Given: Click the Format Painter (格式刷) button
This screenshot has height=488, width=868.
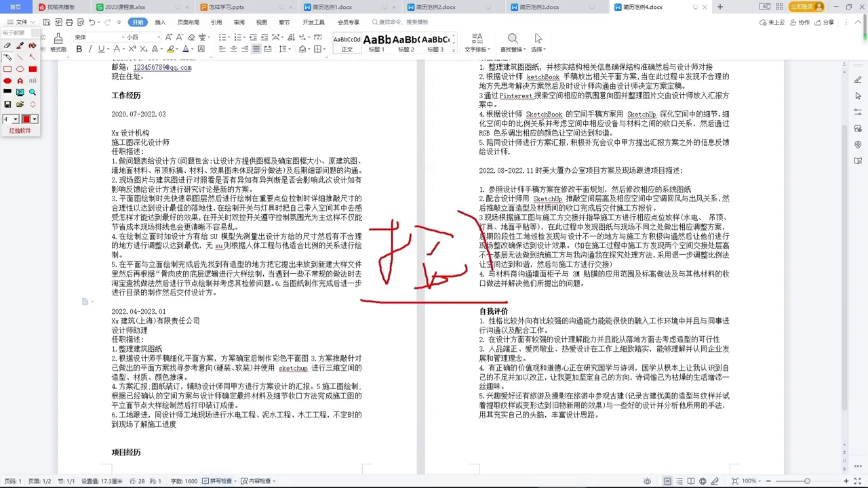Looking at the screenshot, I should [58, 42].
